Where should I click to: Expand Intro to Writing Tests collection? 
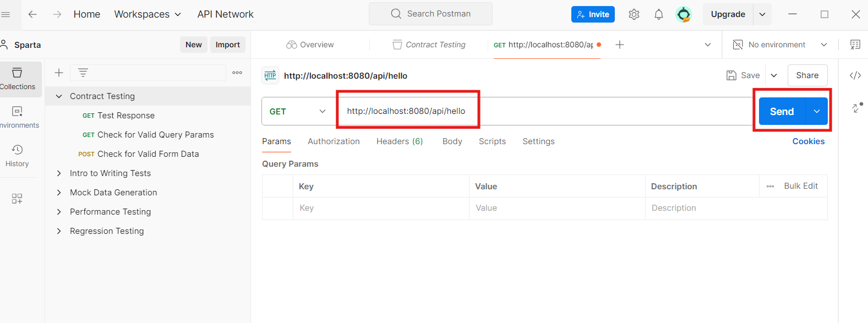(x=59, y=173)
